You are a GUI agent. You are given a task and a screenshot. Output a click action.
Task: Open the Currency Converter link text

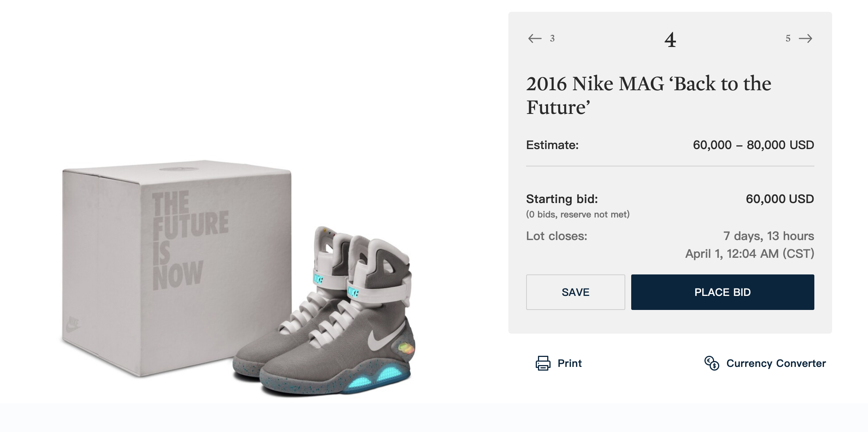click(776, 363)
